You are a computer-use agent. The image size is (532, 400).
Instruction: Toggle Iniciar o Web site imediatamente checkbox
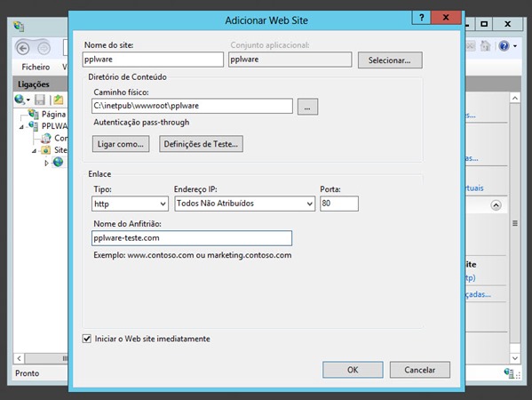87,339
